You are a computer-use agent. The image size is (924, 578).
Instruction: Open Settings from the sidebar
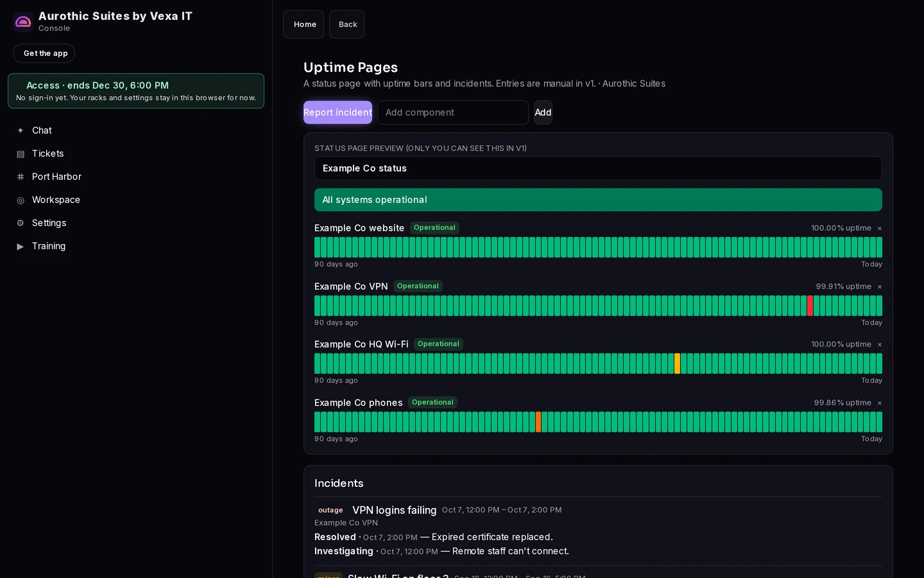pyautogui.click(x=136, y=223)
